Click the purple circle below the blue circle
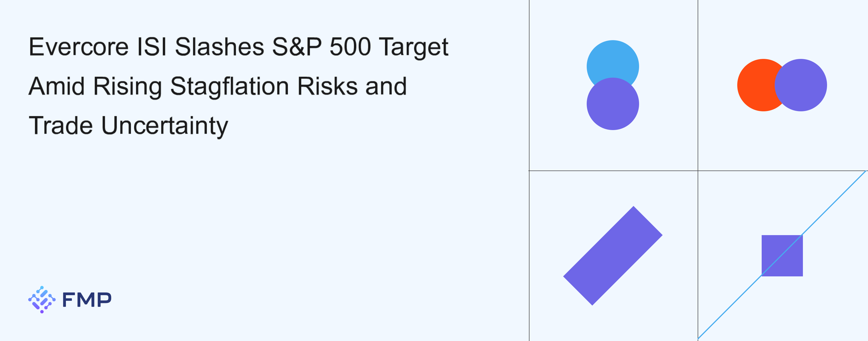The width and height of the screenshot is (868, 341). (612, 104)
